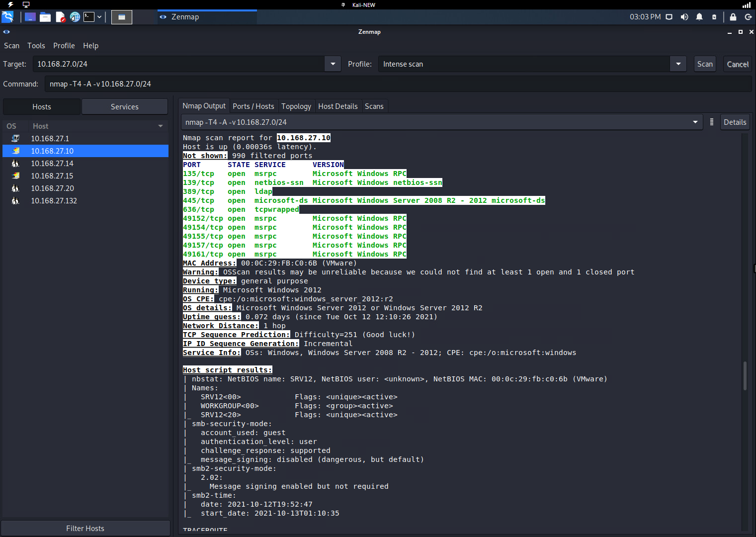756x537 pixels.
Task: Select host 10.168.27.20
Action: (85, 188)
